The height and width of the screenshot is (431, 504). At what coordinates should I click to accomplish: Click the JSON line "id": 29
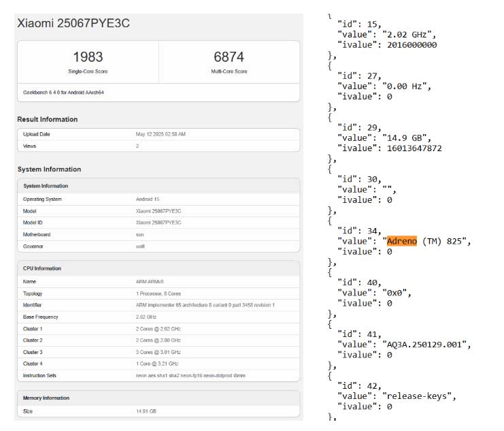359,127
